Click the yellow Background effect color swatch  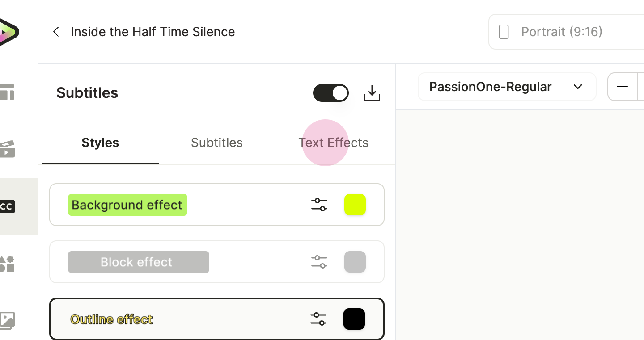tap(355, 205)
